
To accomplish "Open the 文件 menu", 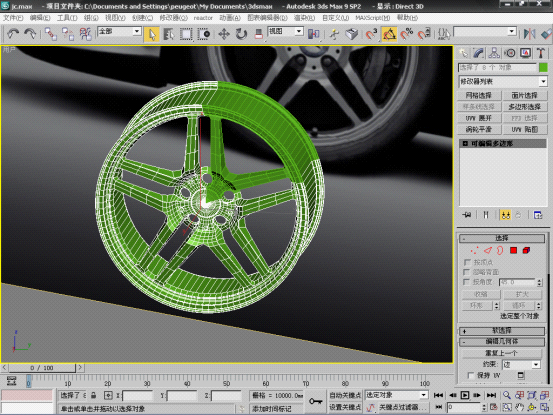I will pyautogui.click(x=13, y=18).
